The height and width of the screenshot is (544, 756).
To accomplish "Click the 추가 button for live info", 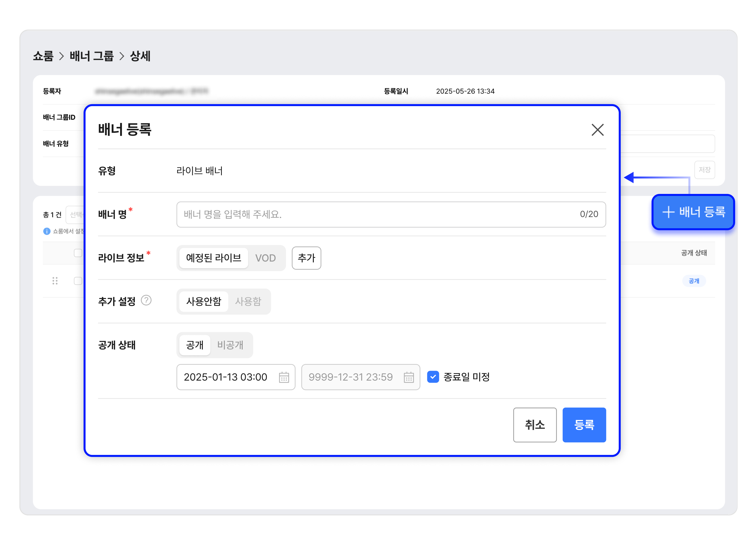I will (x=306, y=258).
